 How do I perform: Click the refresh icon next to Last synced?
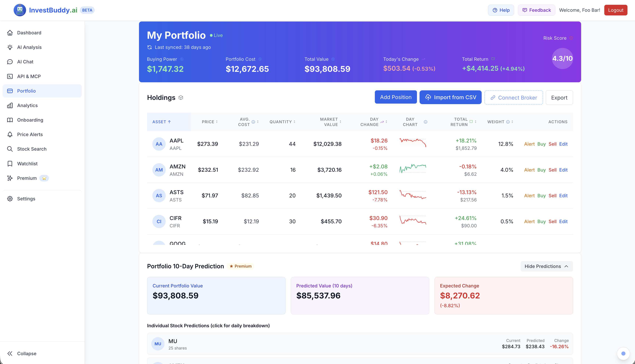click(149, 47)
